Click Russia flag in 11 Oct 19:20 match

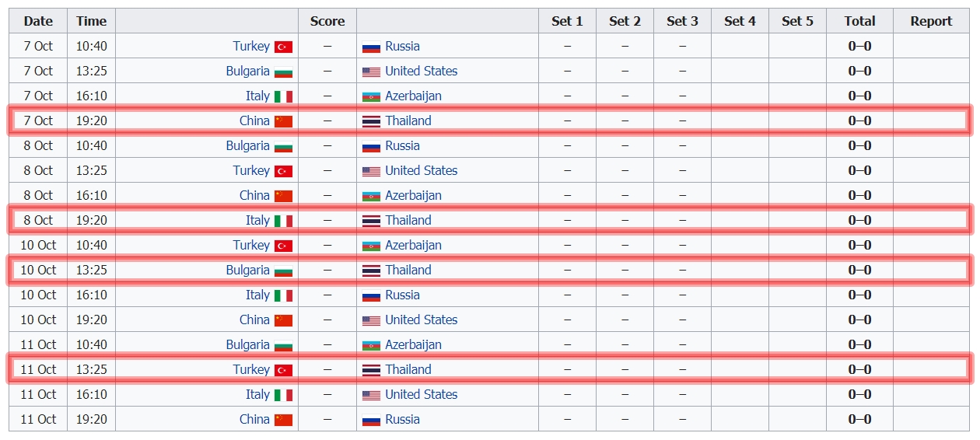(x=371, y=420)
